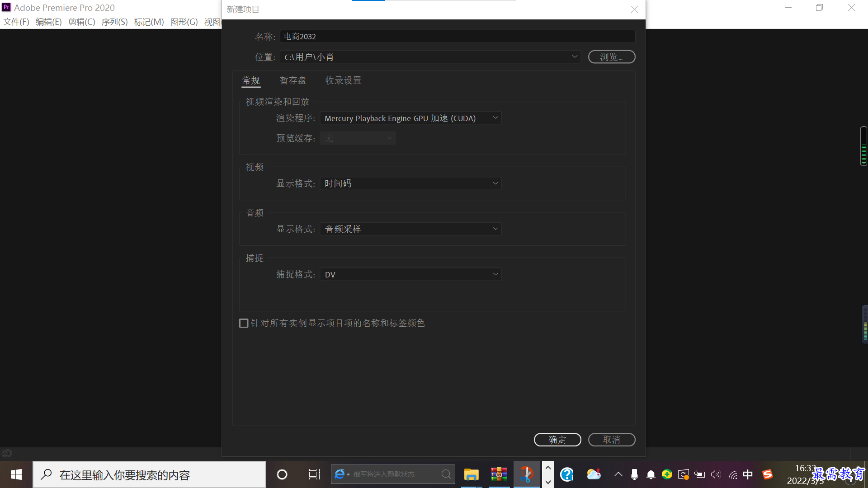
Task: Open the 渲染程序 renderer dropdown
Action: coord(410,118)
